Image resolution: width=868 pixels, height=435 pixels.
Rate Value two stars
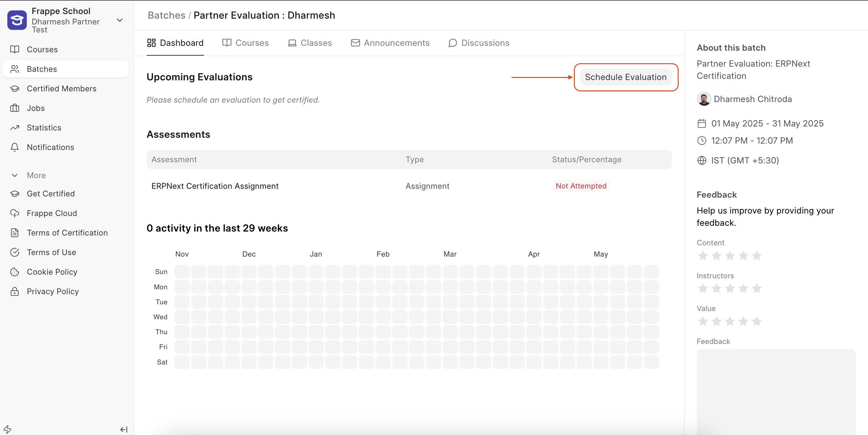click(x=717, y=321)
